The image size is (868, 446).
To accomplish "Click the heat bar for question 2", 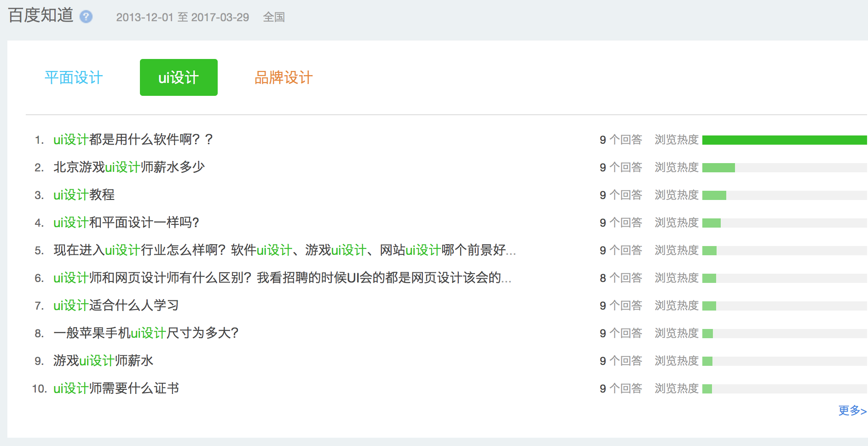I will click(x=718, y=168).
